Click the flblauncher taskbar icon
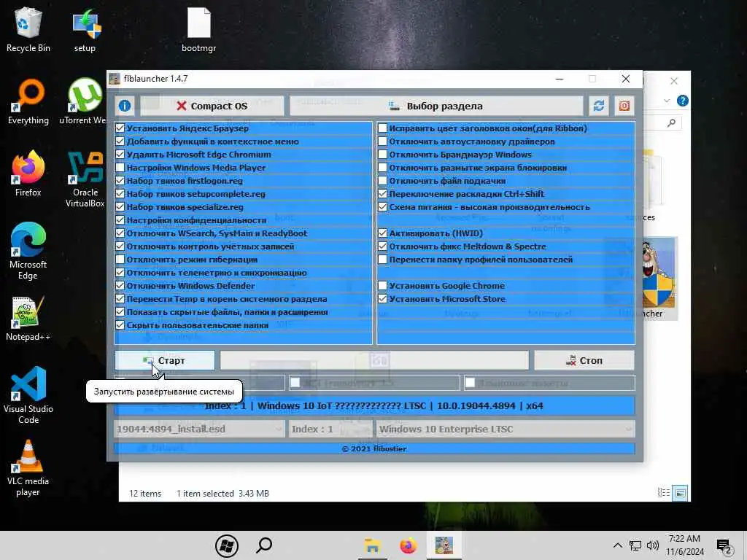Screen dimensions: 747x560 click(444, 545)
